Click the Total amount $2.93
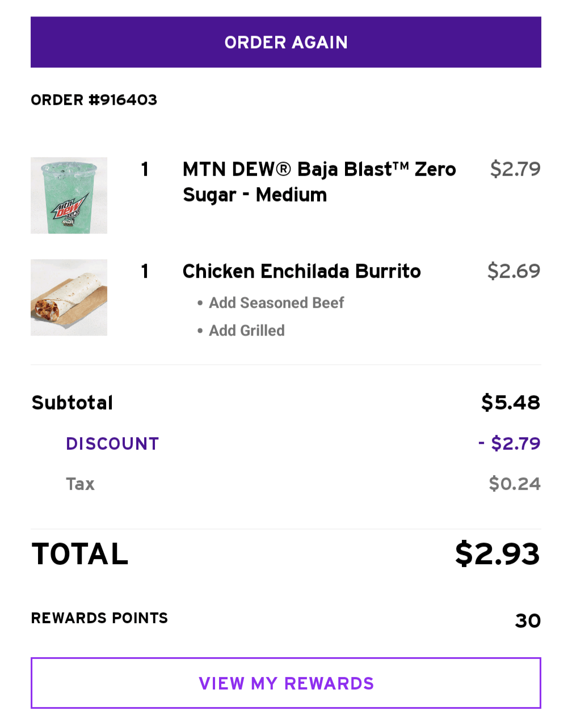This screenshot has width=572, height=728. pos(497,553)
